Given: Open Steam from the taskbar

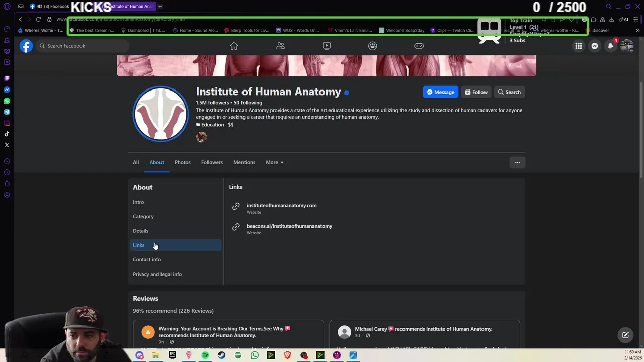Looking at the screenshot, I should click(221, 355).
